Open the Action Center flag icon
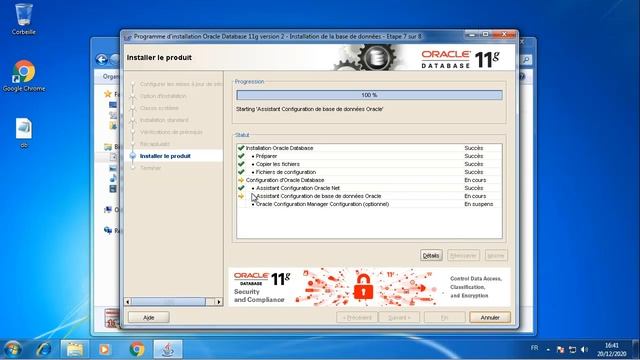This screenshot has width=640, height=360. [x=560, y=349]
